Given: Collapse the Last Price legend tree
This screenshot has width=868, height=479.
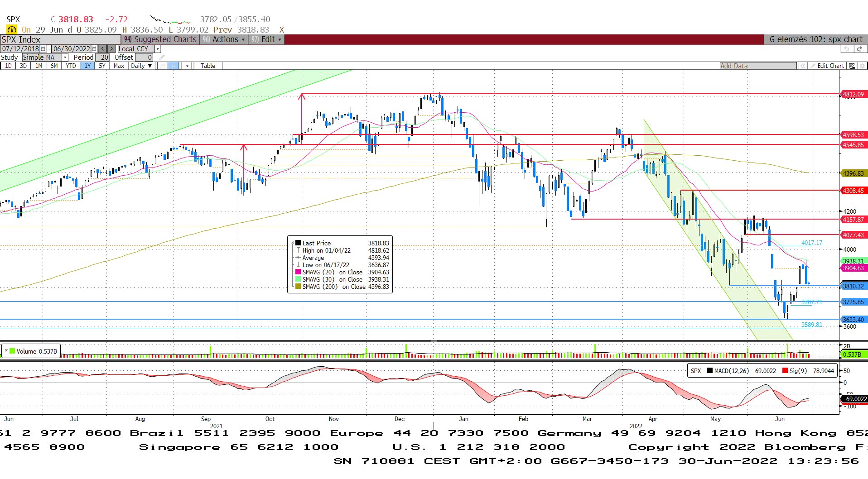Looking at the screenshot, I should (x=292, y=243).
